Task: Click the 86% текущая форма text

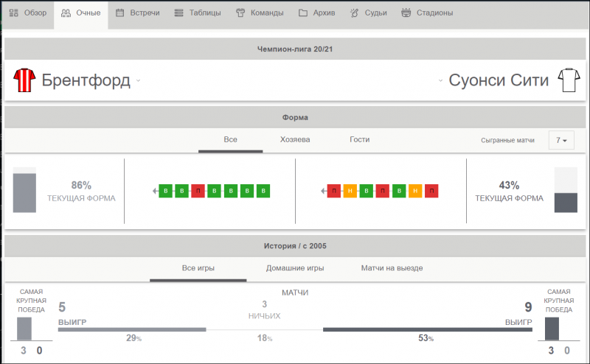Action: [x=81, y=192]
